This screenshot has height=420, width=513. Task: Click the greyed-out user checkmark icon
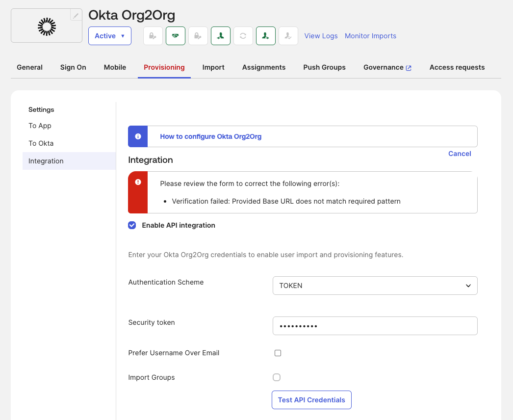pyautogui.click(x=288, y=36)
